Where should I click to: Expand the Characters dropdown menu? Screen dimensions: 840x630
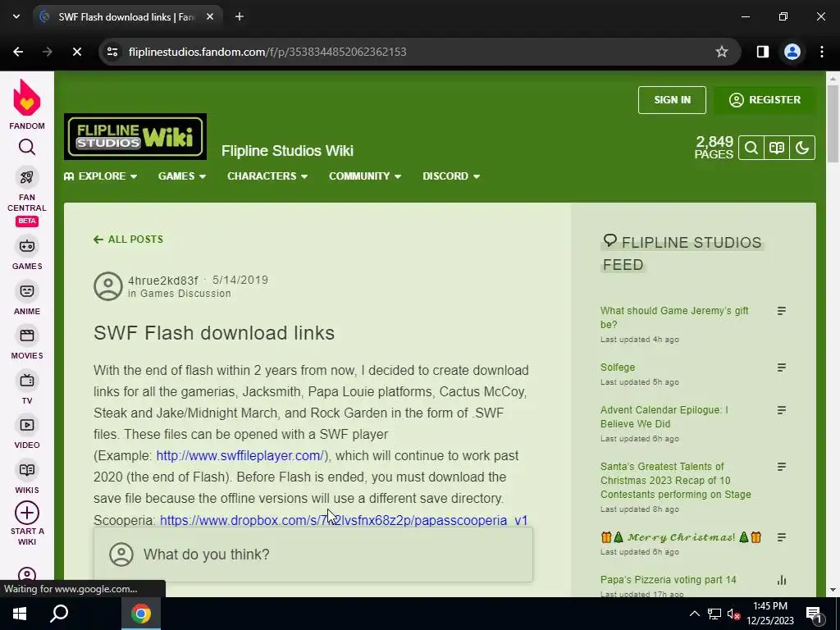pyautogui.click(x=267, y=176)
